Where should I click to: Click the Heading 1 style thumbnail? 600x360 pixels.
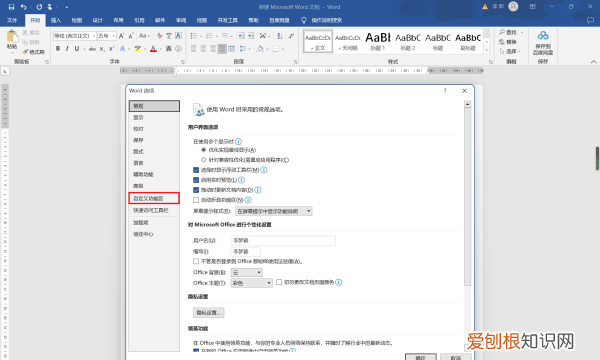[378, 41]
